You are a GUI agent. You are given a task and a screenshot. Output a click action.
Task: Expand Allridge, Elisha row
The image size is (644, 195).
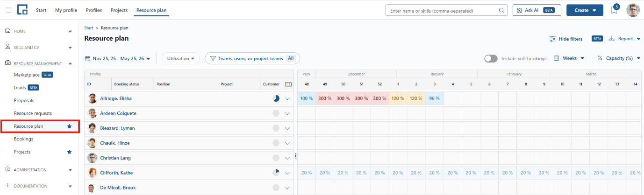pyautogui.click(x=287, y=98)
